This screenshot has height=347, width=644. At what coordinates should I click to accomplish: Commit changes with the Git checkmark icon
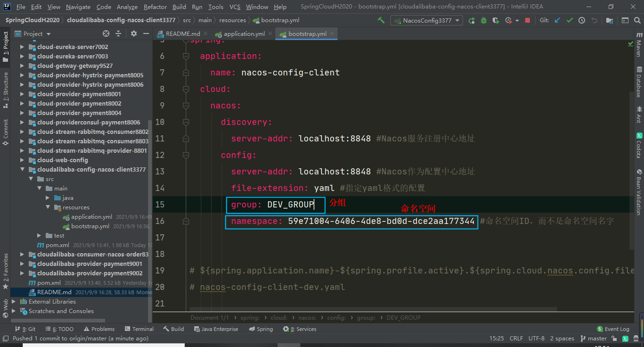pyautogui.click(x=570, y=20)
